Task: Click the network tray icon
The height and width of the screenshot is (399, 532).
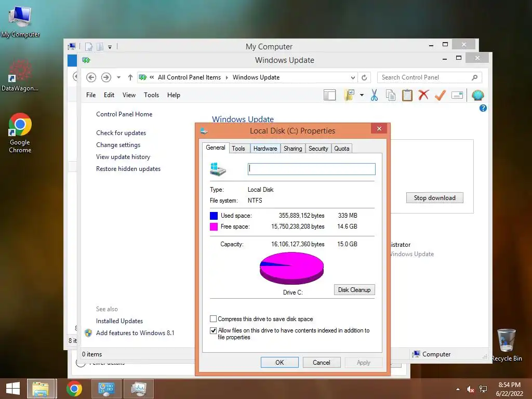Action: coord(483,389)
